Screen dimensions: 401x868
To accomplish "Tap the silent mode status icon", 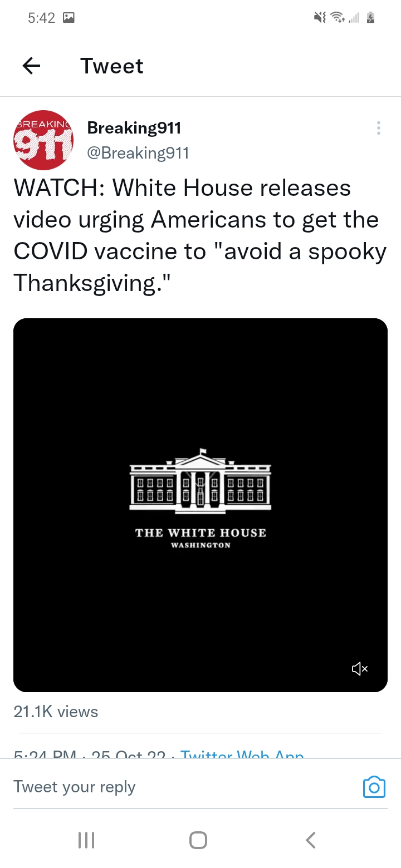I will click(x=320, y=18).
